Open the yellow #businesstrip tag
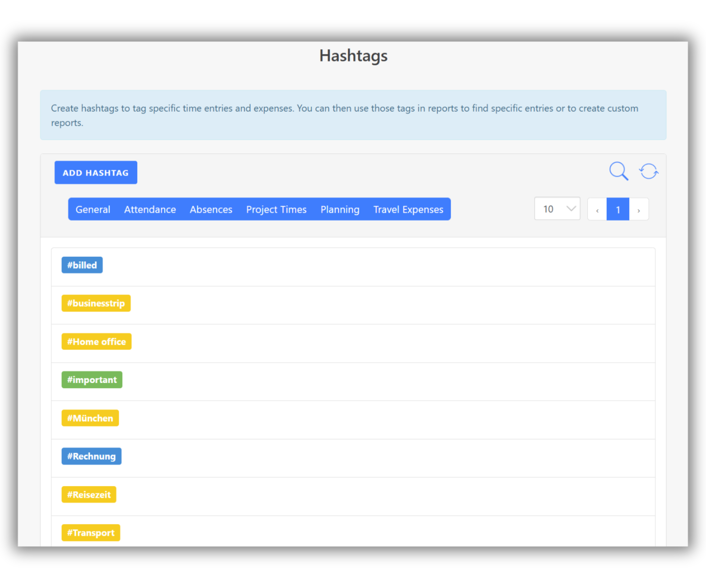 click(96, 303)
